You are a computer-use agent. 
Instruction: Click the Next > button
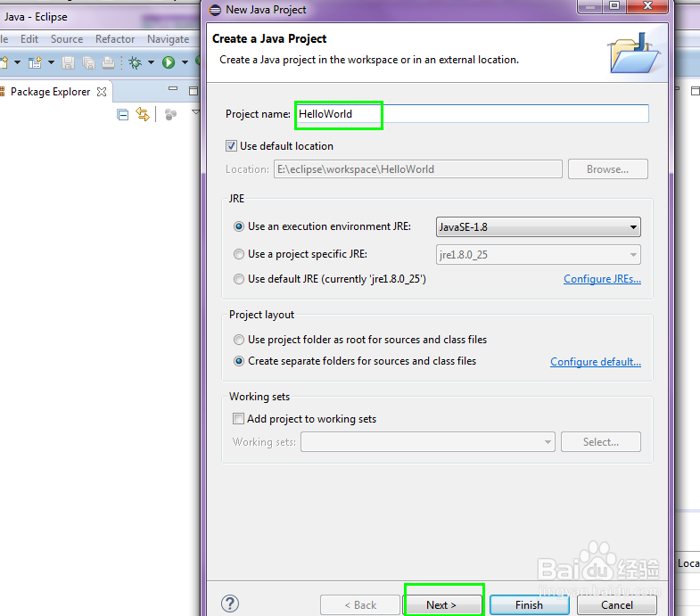coord(441,604)
